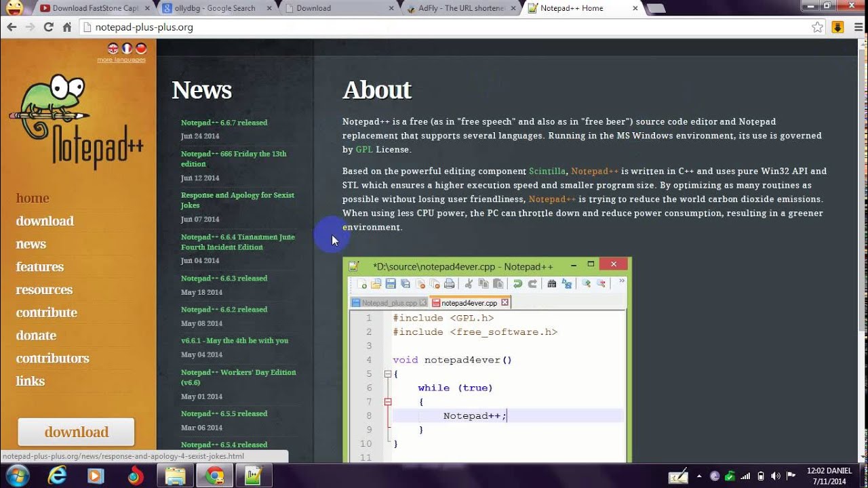The height and width of the screenshot is (488, 868).
Task: Open 'donate' in the sidebar menu
Action: (x=36, y=335)
